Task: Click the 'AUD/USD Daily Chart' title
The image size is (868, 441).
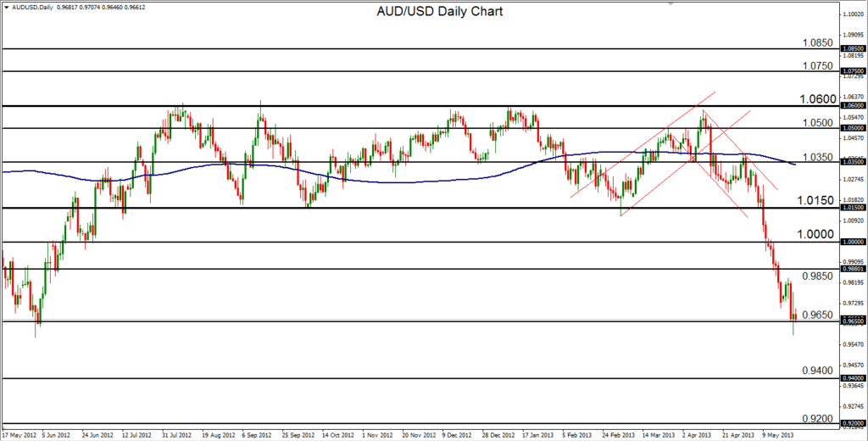Action: pos(438,11)
